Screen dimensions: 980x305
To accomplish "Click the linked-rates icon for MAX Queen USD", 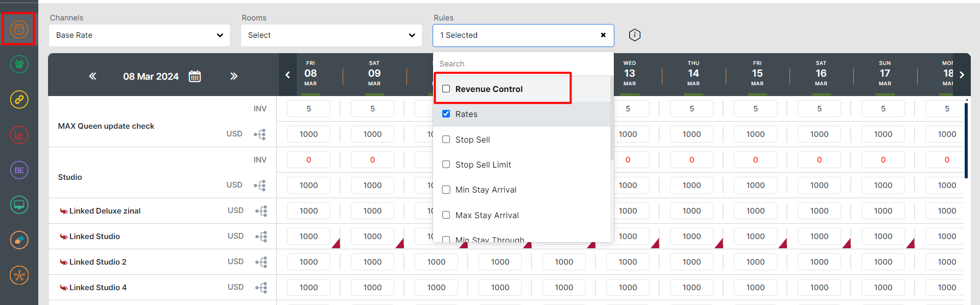I will coord(260,134).
